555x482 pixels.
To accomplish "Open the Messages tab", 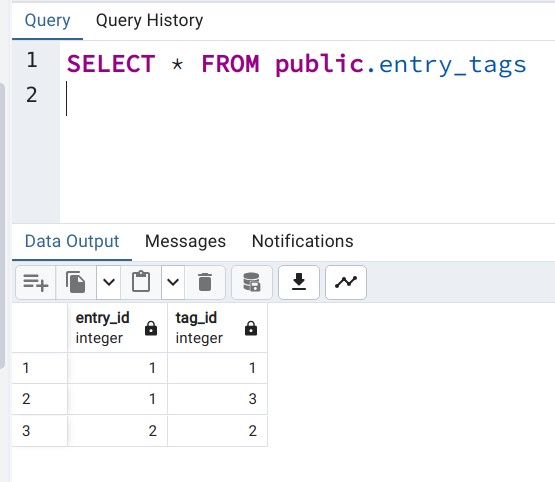I will tap(185, 241).
